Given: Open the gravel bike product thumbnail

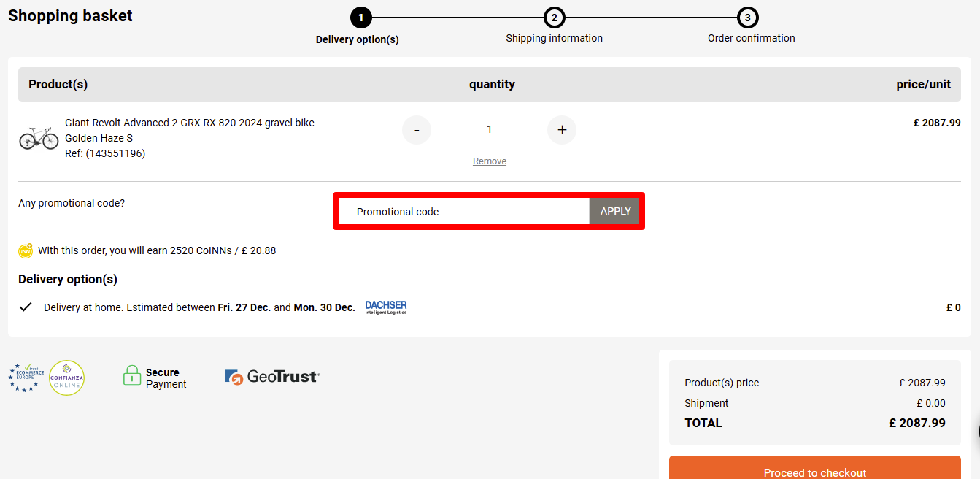Looking at the screenshot, I should pos(39,138).
